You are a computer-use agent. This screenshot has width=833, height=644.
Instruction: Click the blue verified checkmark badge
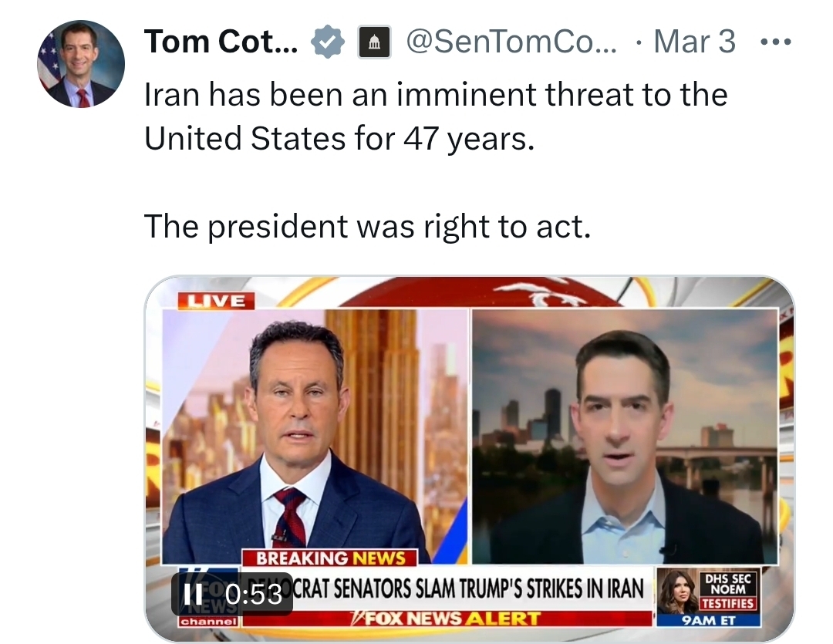click(327, 42)
